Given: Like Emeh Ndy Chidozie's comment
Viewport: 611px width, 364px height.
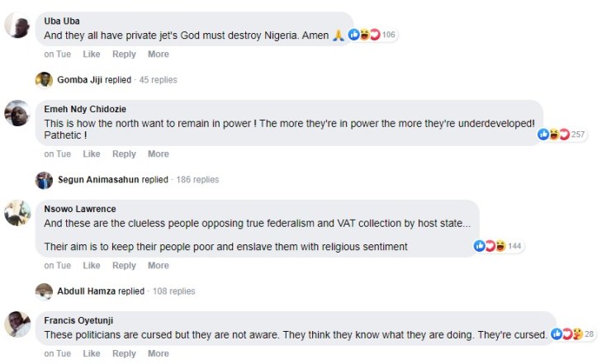Looking at the screenshot, I should (92, 154).
